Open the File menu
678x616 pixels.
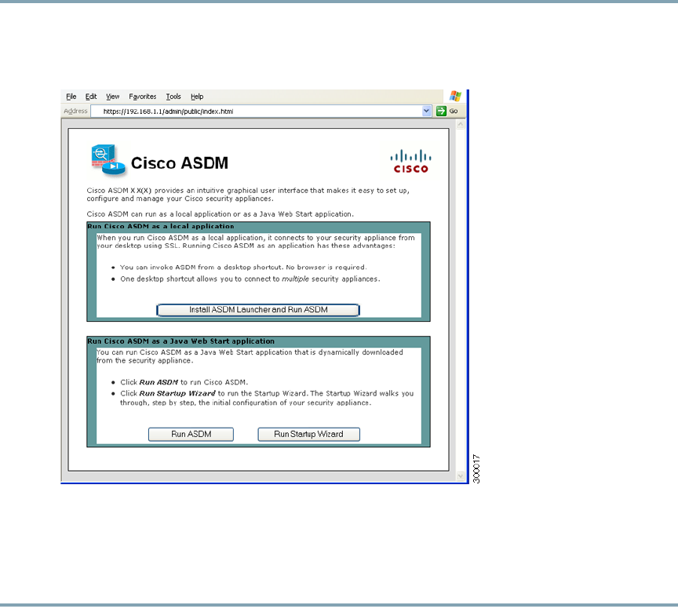tap(71, 97)
